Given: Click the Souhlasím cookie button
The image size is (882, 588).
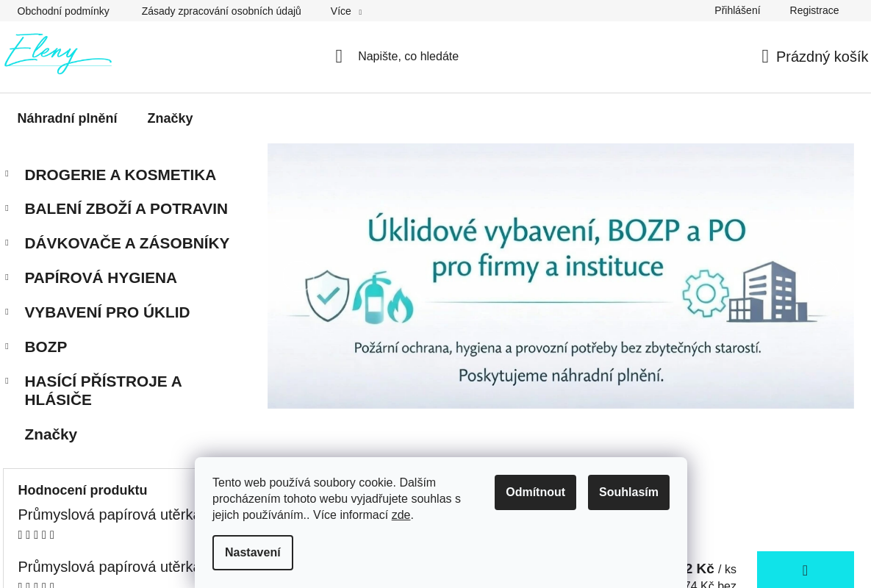Looking at the screenshot, I should [x=628, y=492].
